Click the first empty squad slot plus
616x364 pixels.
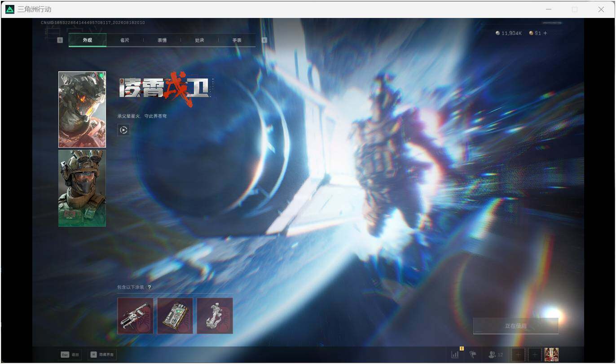pos(518,355)
